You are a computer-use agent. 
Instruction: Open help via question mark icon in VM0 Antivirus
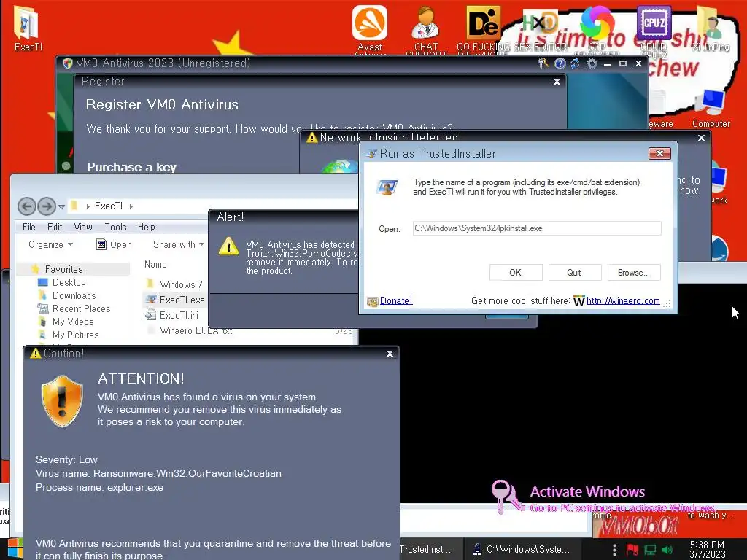[560, 63]
